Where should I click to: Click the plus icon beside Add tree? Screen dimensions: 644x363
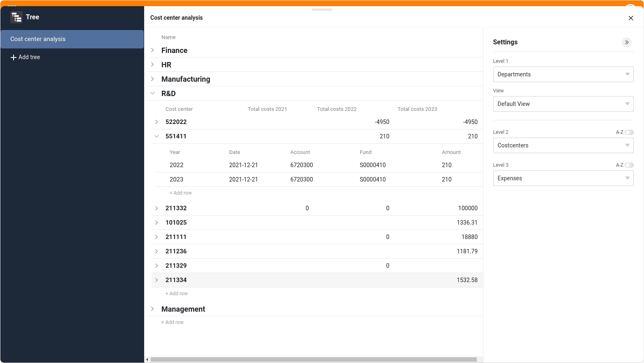pos(14,57)
